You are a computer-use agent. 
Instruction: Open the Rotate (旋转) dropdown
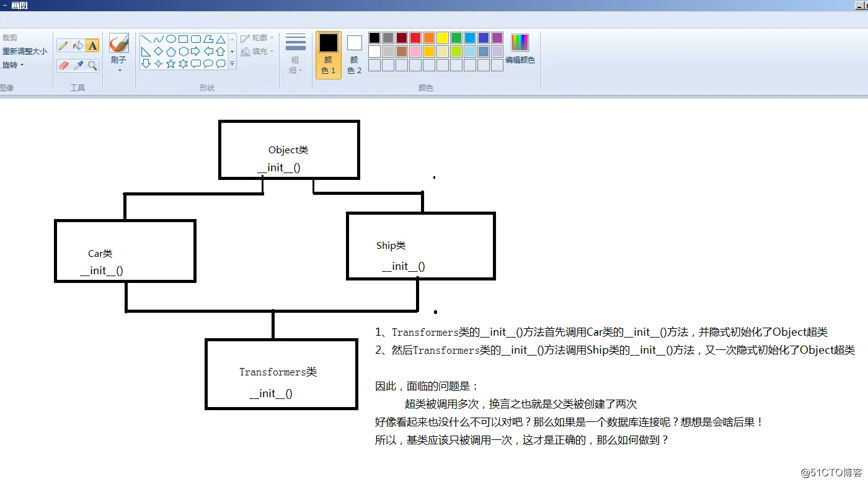pos(13,65)
